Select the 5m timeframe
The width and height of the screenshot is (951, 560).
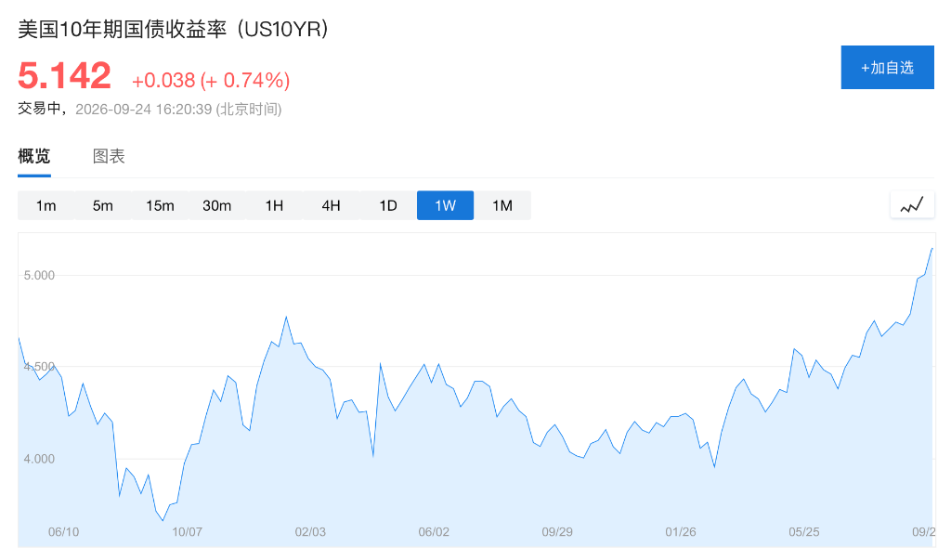(x=103, y=205)
